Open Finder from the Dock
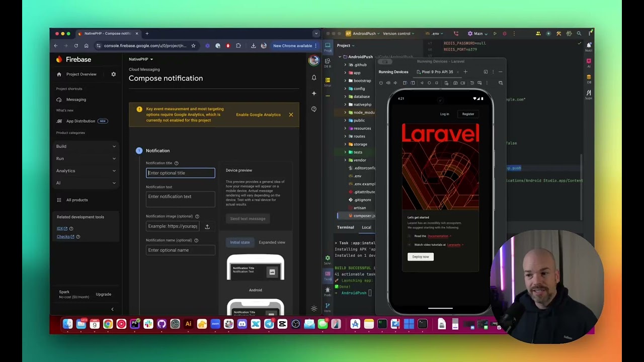 67,324
